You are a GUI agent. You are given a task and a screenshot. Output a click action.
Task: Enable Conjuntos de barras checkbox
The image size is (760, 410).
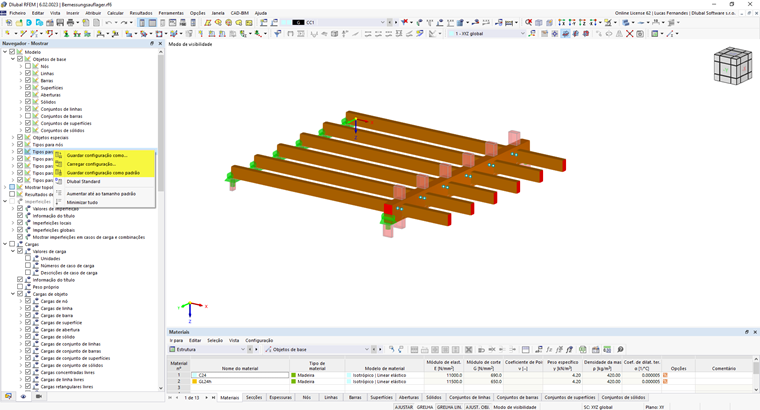[28, 116]
